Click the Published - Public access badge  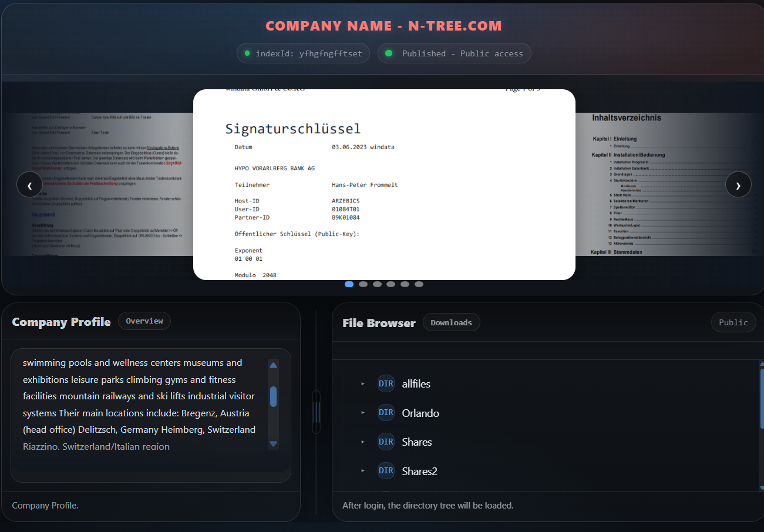455,53
